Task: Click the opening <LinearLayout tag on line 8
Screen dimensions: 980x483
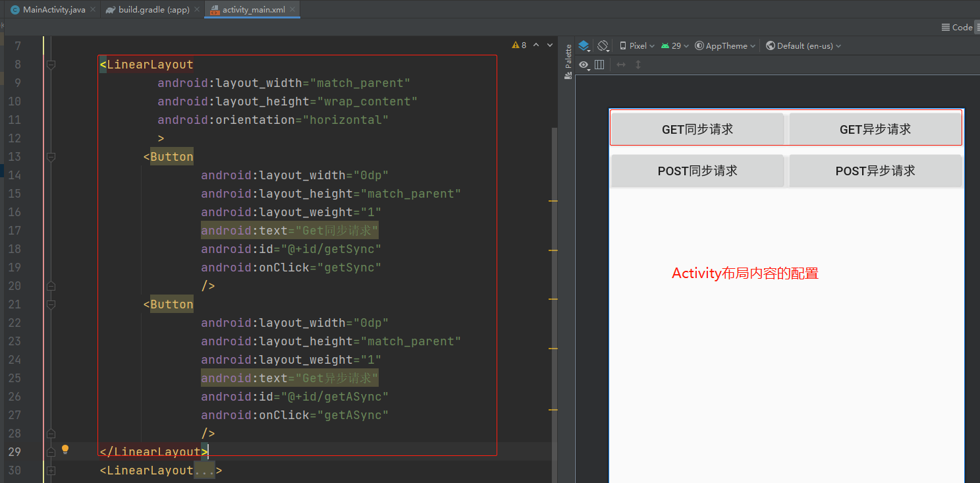Action: click(146, 65)
